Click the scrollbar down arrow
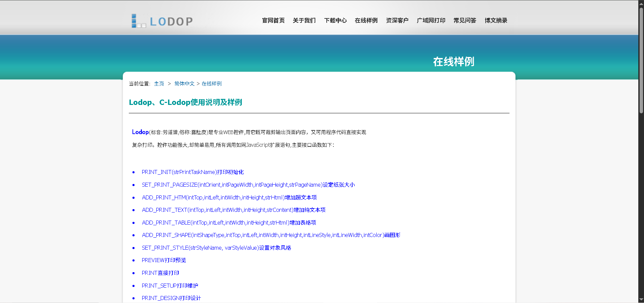This screenshot has height=303, width=644. (641, 300)
